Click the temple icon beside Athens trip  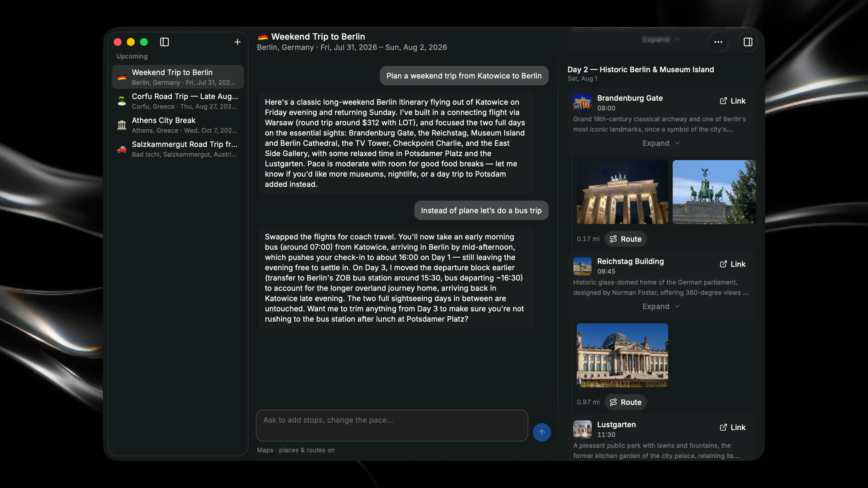tap(122, 125)
